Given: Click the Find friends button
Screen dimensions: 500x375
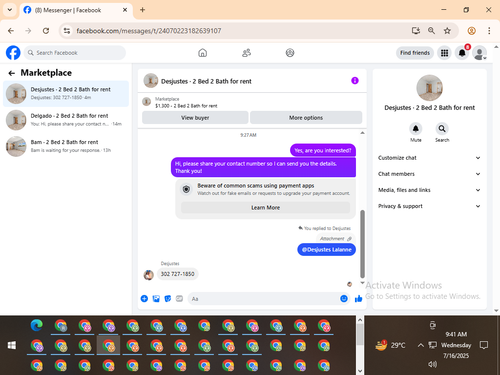Looking at the screenshot, I should pos(415,53).
